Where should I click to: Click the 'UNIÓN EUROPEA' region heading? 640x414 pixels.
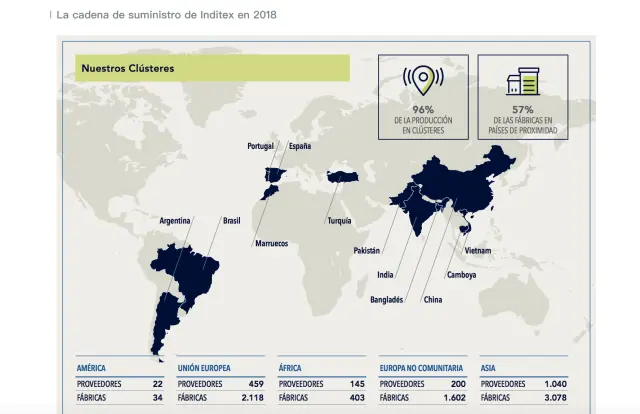click(x=204, y=368)
